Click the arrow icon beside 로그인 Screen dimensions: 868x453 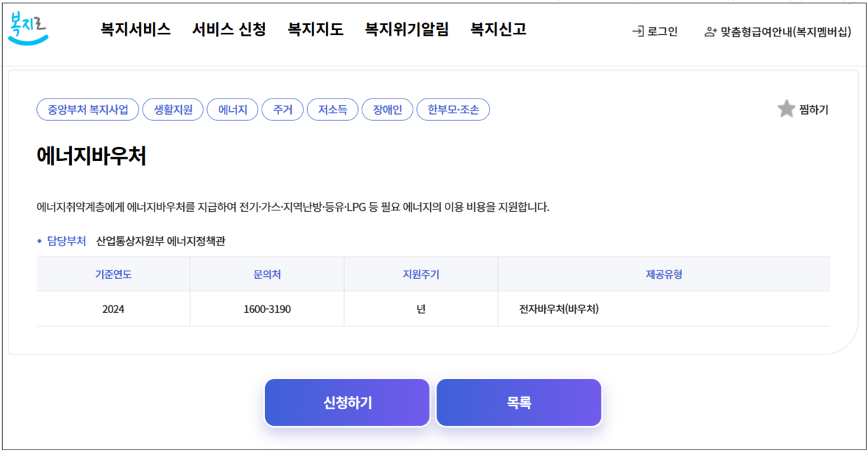tap(639, 31)
